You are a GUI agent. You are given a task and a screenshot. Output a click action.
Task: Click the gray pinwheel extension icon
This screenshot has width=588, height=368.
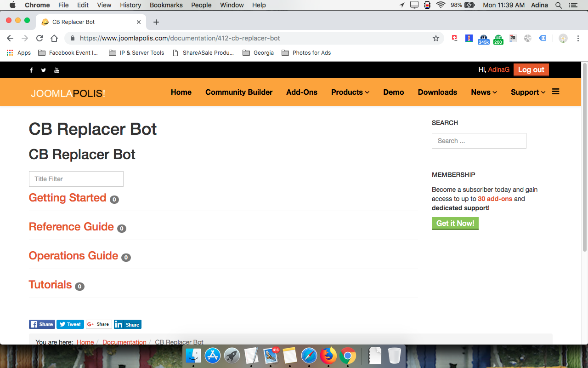(527, 38)
